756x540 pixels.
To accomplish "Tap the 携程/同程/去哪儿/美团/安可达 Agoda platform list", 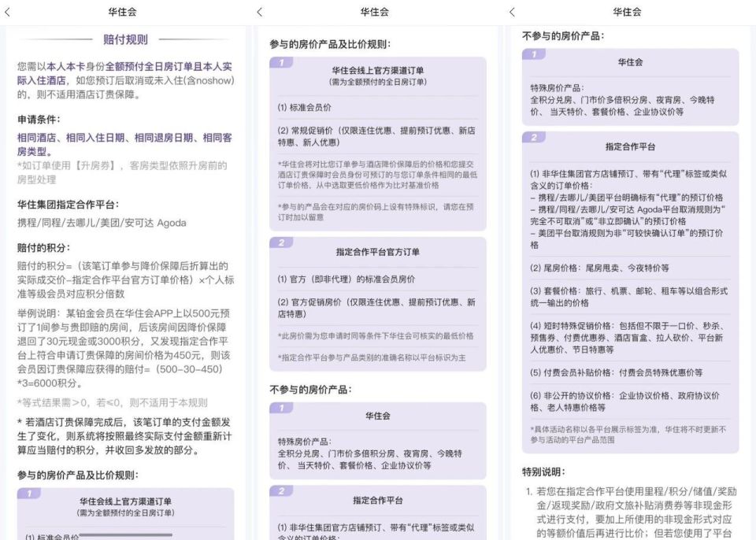I will 102,223.
